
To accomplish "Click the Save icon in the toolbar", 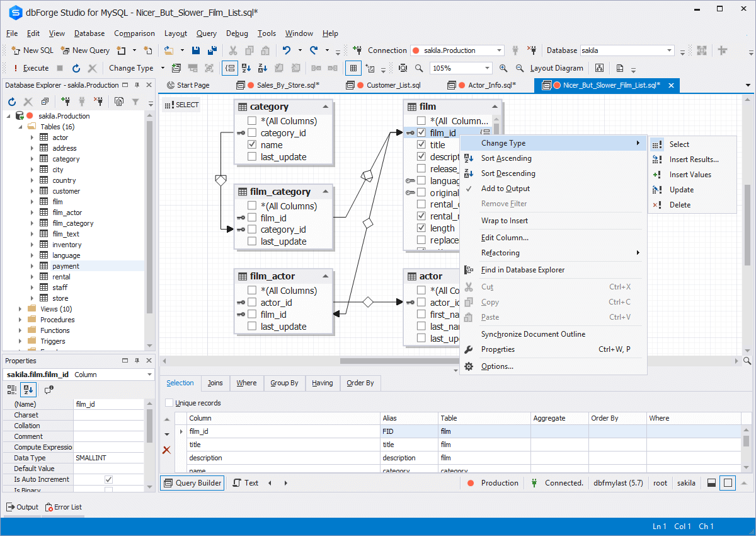I will click(x=196, y=50).
